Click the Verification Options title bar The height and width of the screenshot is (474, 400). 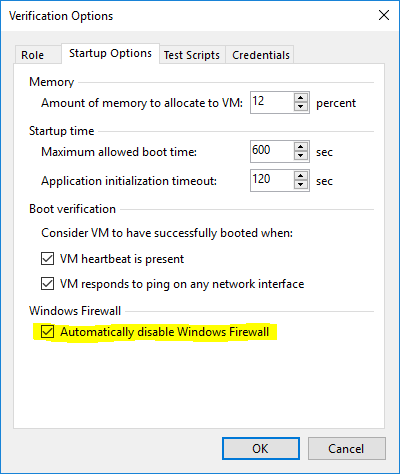coord(187,16)
